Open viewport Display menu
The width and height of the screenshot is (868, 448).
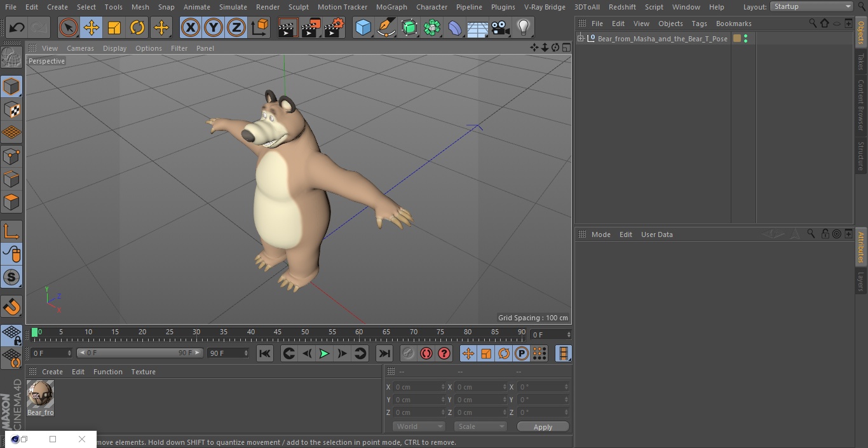[114, 48]
